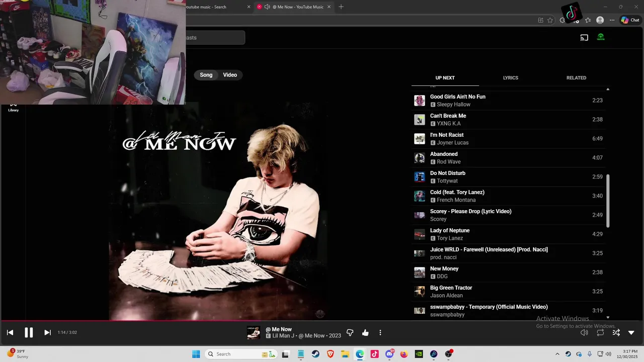
Task: Play I'm Not Racist from queue
Action: click(508, 139)
